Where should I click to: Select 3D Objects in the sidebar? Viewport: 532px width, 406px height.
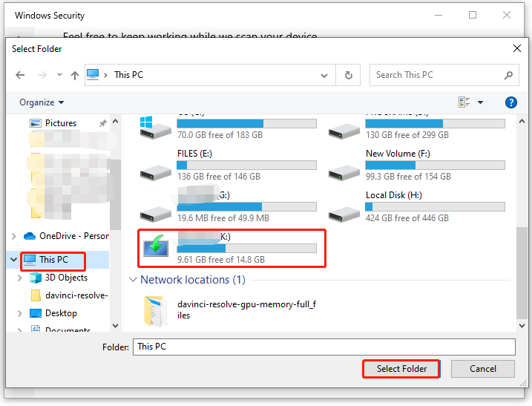click(59, 278)
